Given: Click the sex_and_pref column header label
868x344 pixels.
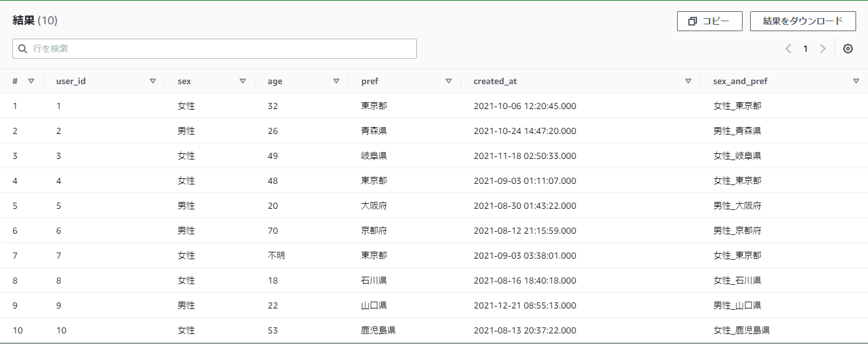Looking at the screenshot, I should pyautogui.click(x=740, y=81).
